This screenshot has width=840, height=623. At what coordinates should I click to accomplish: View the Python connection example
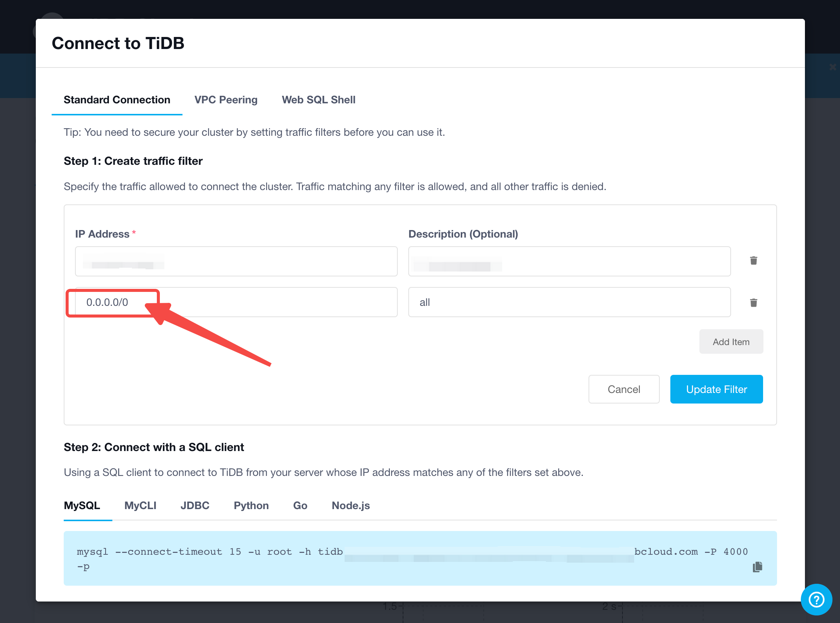251,506
